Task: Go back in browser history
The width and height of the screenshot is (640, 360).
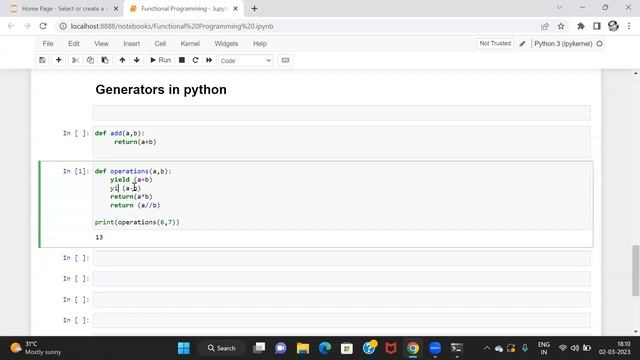Action: pyautogui.click(x=11, y=26)
